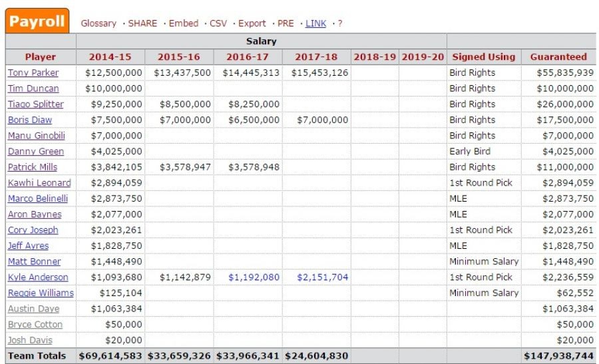Screen dimensions: 599x364
Task: Click the SHARE option
Action: (142, 23)
